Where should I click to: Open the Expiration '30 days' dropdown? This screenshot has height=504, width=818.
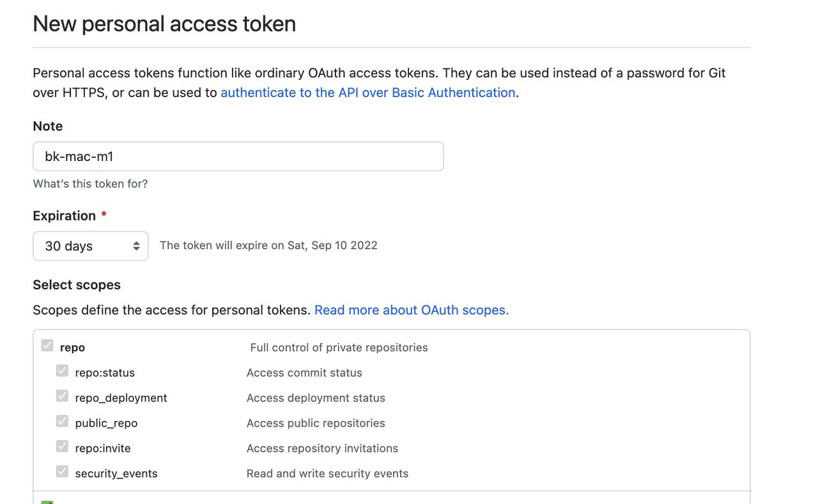click(91, 246)
